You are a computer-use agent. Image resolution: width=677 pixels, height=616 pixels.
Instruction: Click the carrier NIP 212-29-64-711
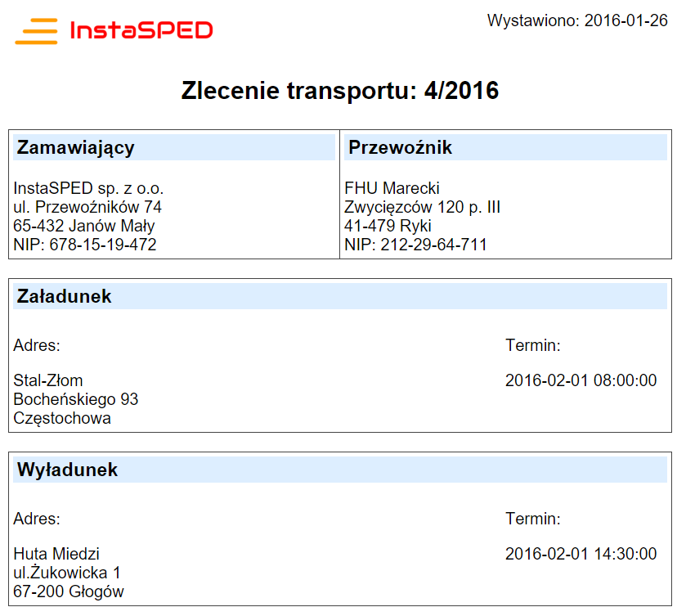coord(416,245)
